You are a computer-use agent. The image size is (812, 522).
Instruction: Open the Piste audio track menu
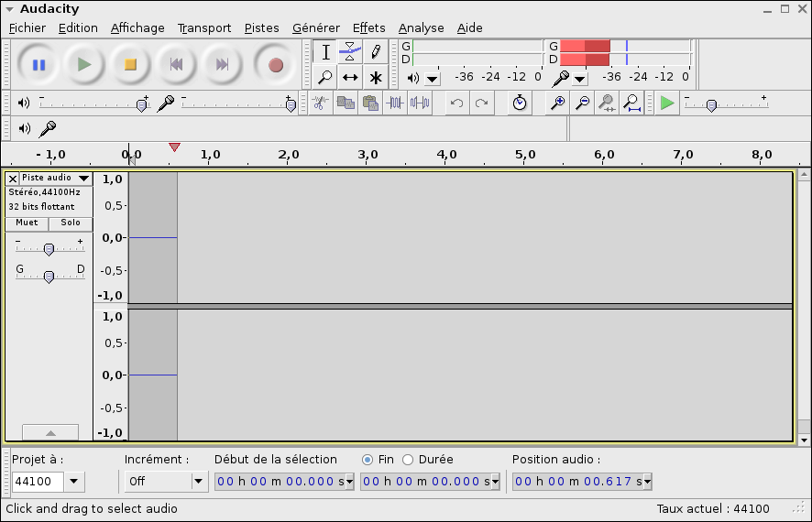56,178
